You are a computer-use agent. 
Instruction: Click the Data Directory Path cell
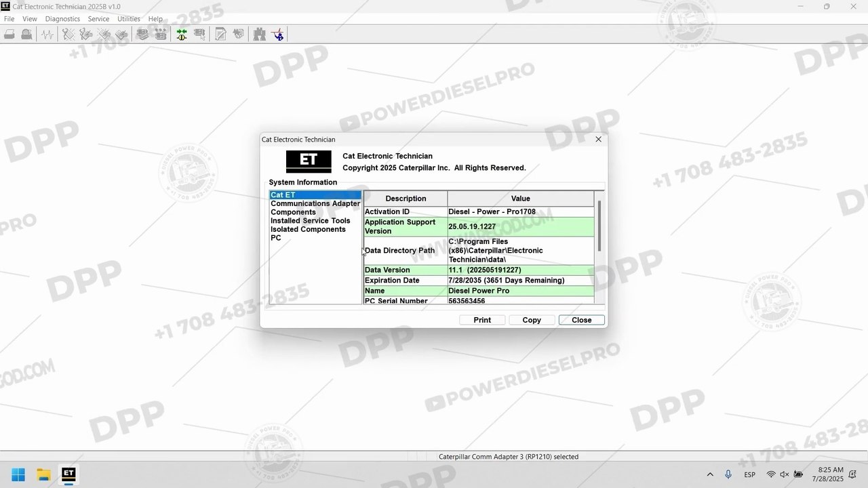tap(406, 251)
